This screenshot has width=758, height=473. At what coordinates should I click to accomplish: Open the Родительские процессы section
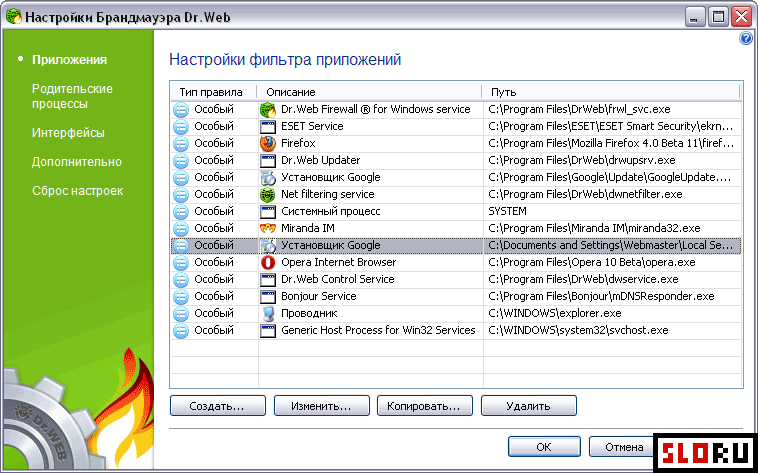(x=72, y=96)
